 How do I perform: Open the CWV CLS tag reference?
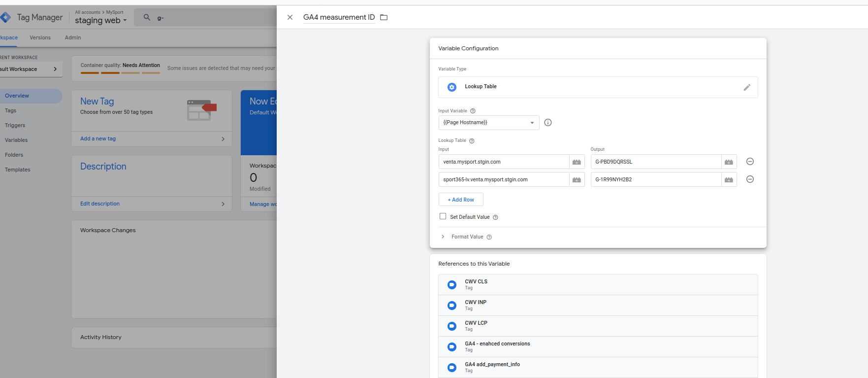[598, 285]
